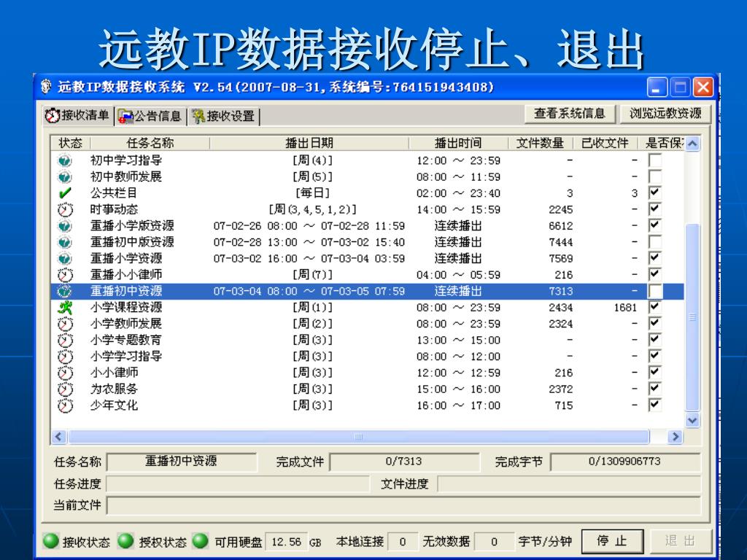Click status icon of 初中学习指导 row

coord(65,160)
